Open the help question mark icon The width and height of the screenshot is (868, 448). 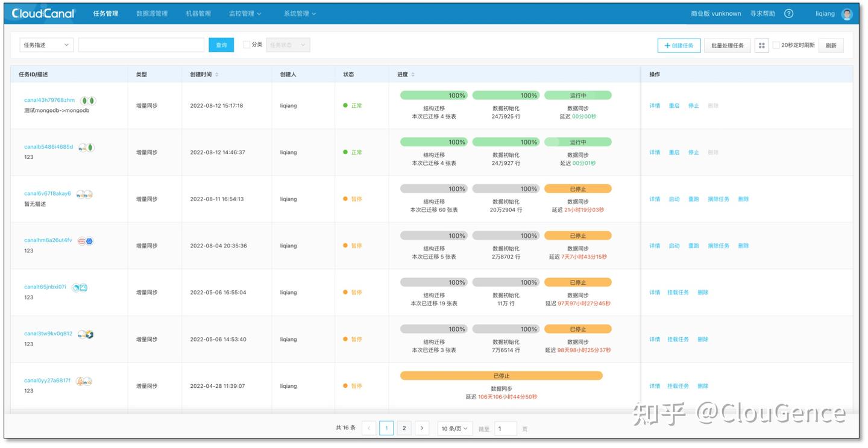(788, 13)
